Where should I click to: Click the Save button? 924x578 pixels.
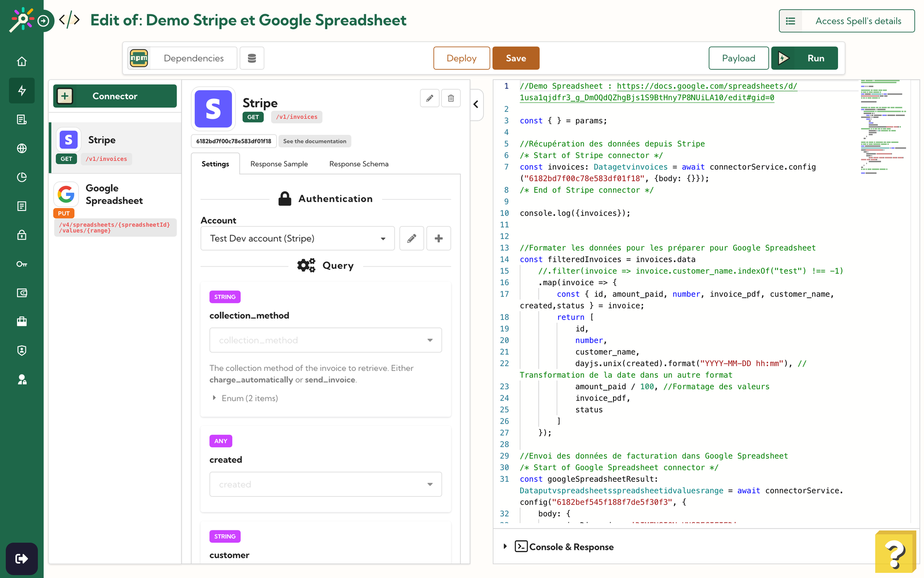516,58
